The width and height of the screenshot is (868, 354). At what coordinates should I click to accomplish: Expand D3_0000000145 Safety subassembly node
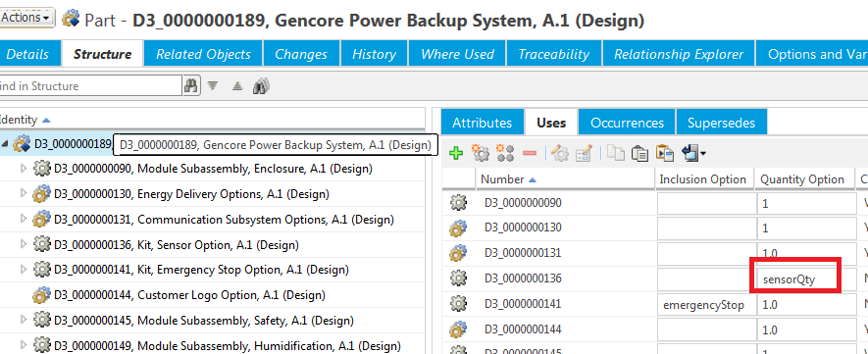pos(24,320)
